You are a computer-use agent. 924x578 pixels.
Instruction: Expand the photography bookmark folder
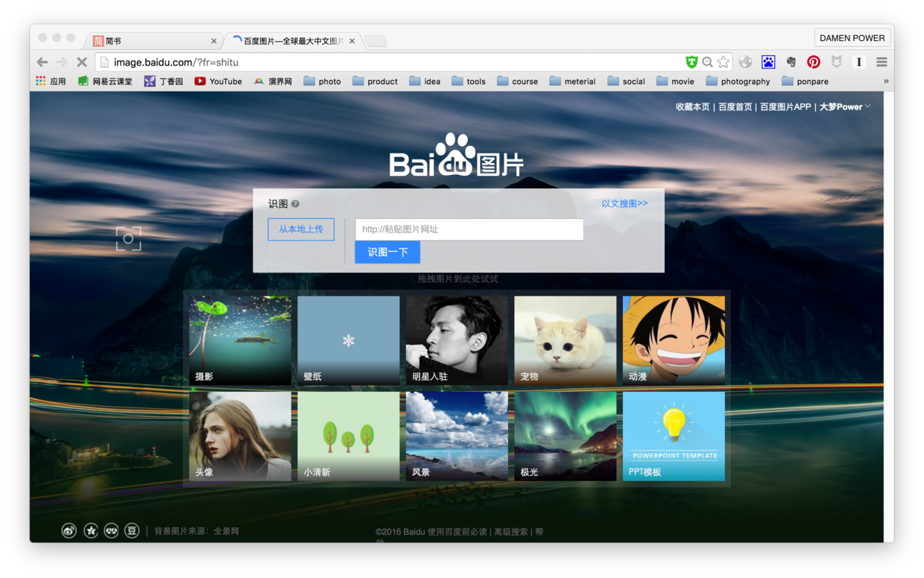coord(738,81)
